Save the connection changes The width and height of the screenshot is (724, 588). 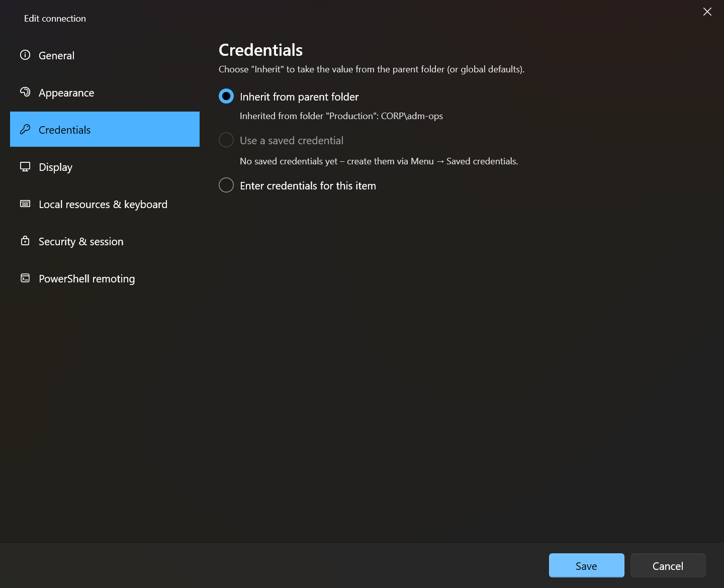(587, 565)
